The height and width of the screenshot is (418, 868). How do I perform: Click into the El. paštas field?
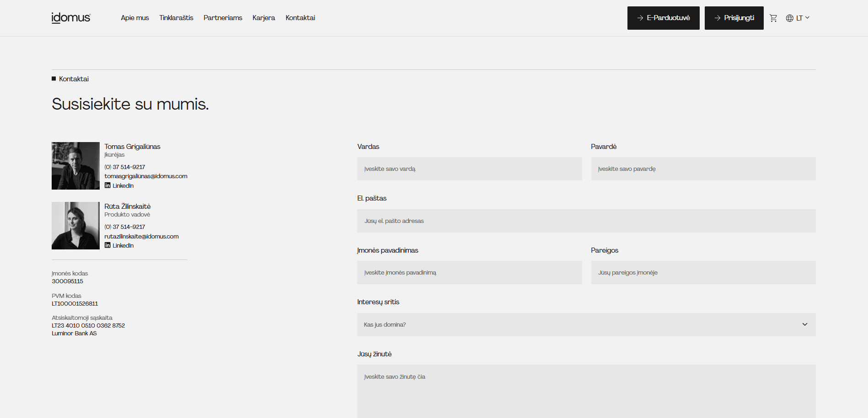point(586,221)
